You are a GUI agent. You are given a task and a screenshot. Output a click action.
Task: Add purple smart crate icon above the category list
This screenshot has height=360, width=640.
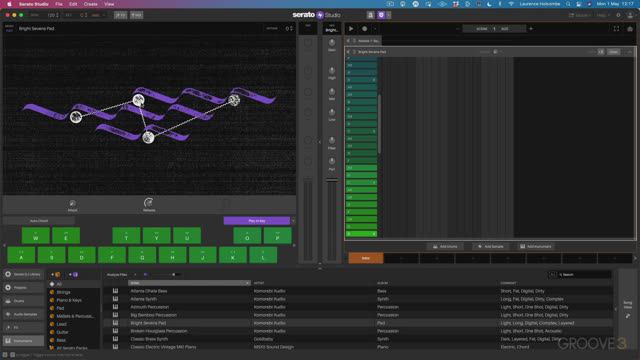(x=74, y=275)
